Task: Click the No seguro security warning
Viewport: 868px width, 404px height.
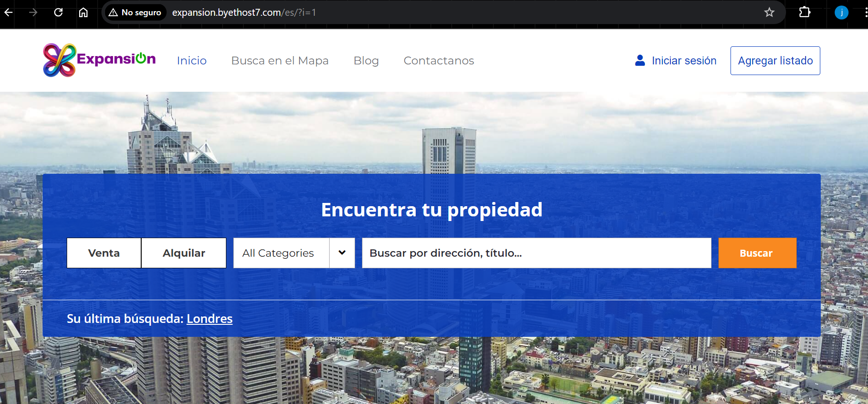Action: tap(135, 13)
